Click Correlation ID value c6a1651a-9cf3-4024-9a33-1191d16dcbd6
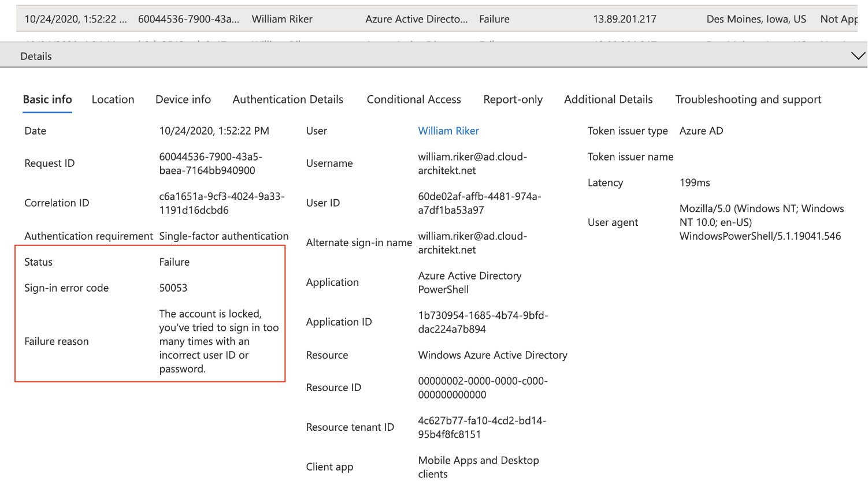 tap(222, 203)
